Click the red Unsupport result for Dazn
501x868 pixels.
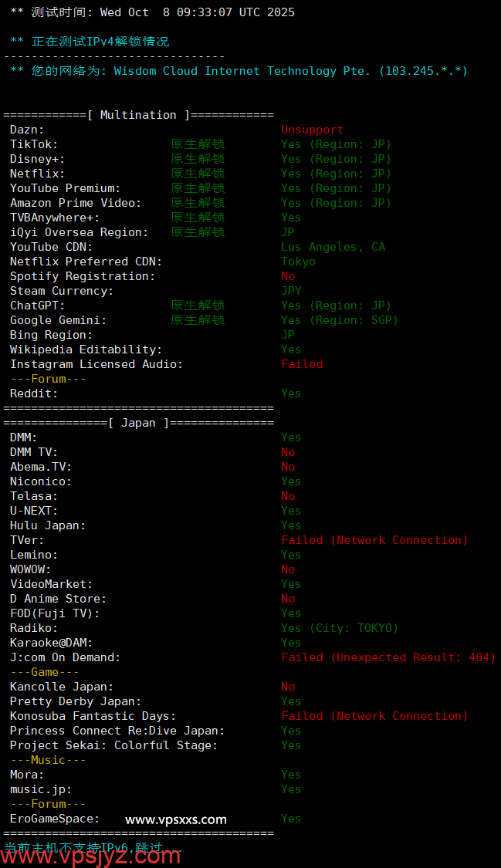[312, 130]
